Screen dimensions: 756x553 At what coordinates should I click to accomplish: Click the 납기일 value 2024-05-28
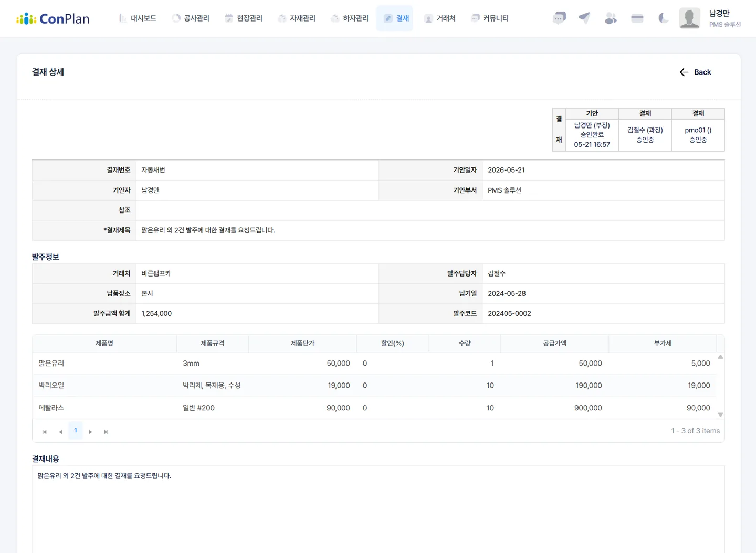pos(507,294)
